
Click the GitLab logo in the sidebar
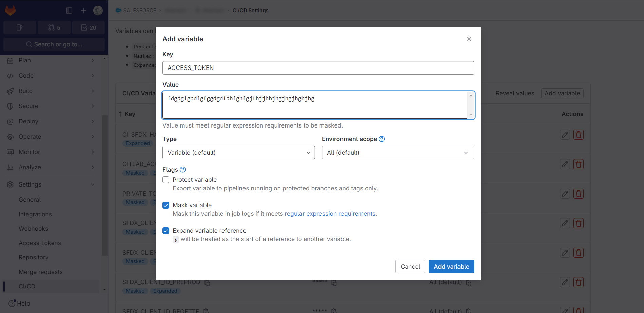[x=11, y=10]
